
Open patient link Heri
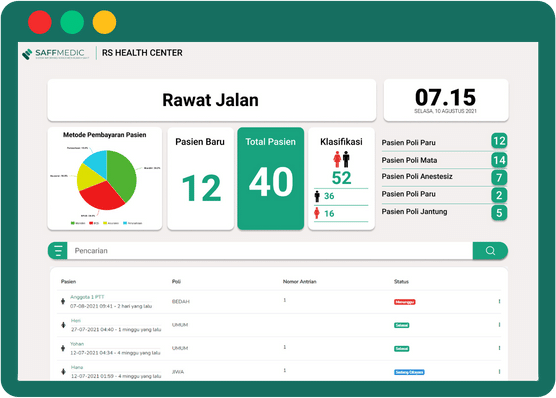coord(76,320)
